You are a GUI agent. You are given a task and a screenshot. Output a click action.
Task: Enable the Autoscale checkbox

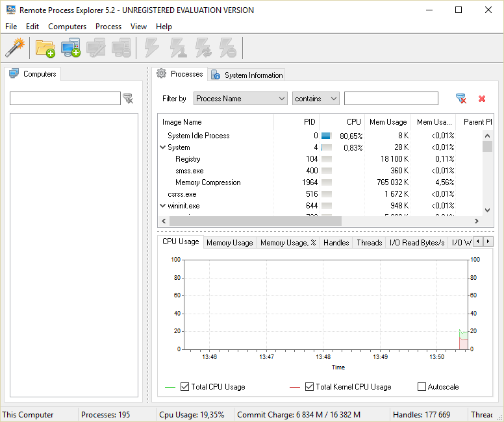click(x=422, y=386)
